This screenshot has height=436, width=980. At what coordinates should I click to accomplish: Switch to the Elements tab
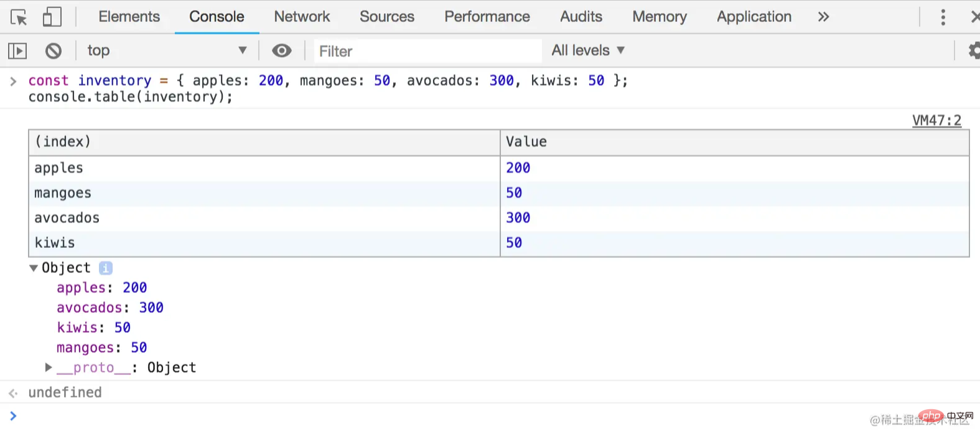pyautogui.click(x=129, y=17)
